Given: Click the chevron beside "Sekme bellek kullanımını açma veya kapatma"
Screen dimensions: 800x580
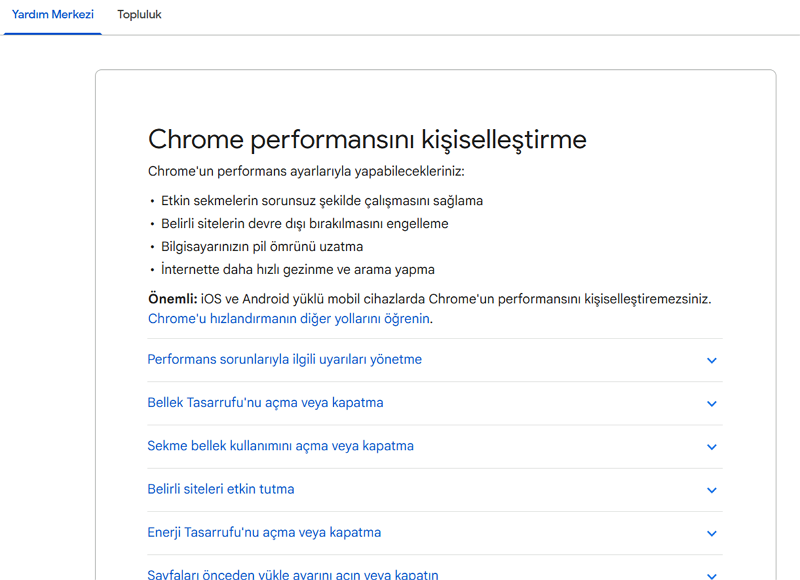Looking at the screenshot, I should (712, 446).
